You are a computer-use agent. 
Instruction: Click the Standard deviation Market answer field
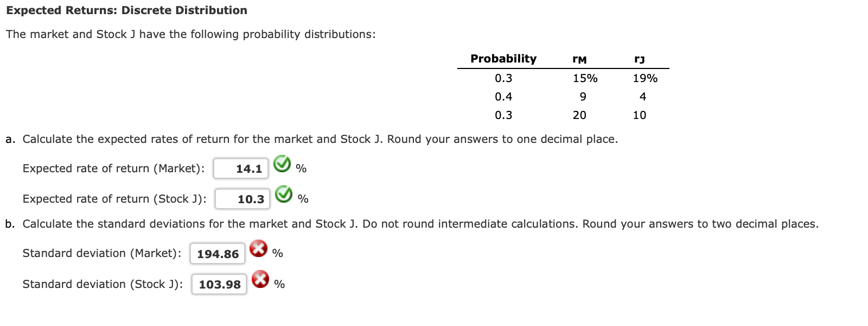216,253
